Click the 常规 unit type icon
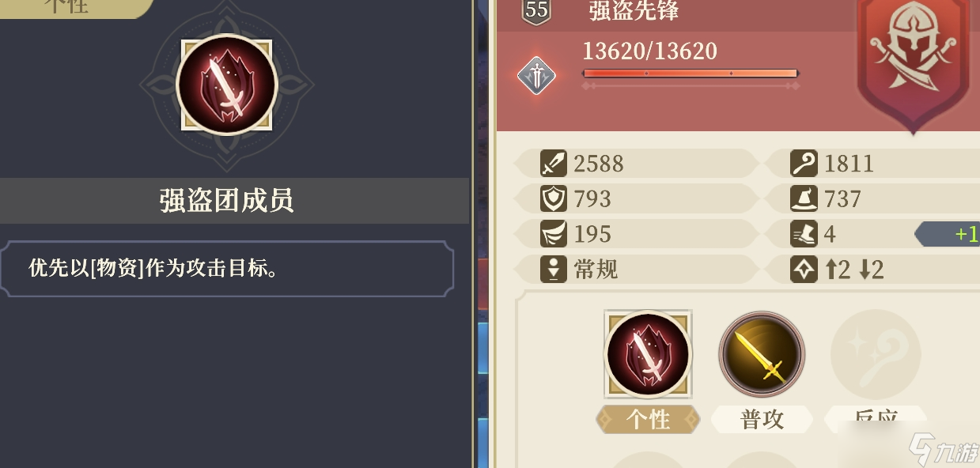The width and height of the screenshot is (980, 468). point(554,270)
